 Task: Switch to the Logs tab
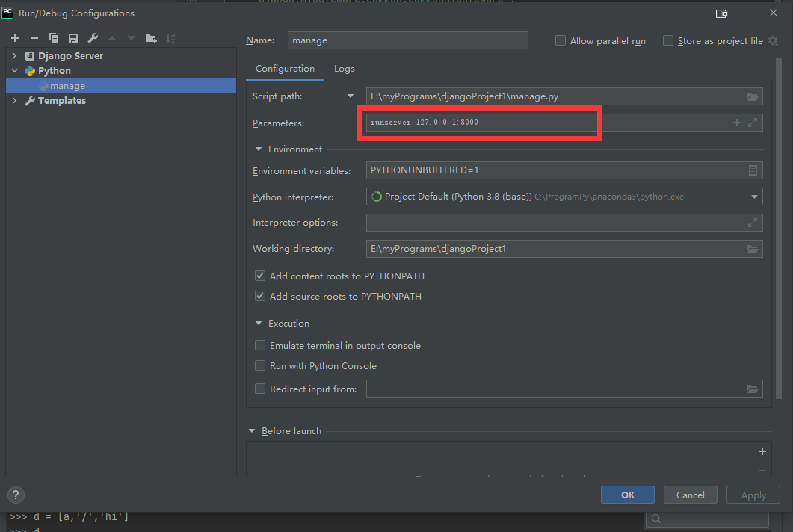(344, 68)
